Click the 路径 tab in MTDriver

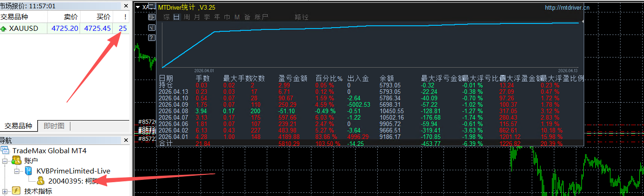click(x=301, y=17)
